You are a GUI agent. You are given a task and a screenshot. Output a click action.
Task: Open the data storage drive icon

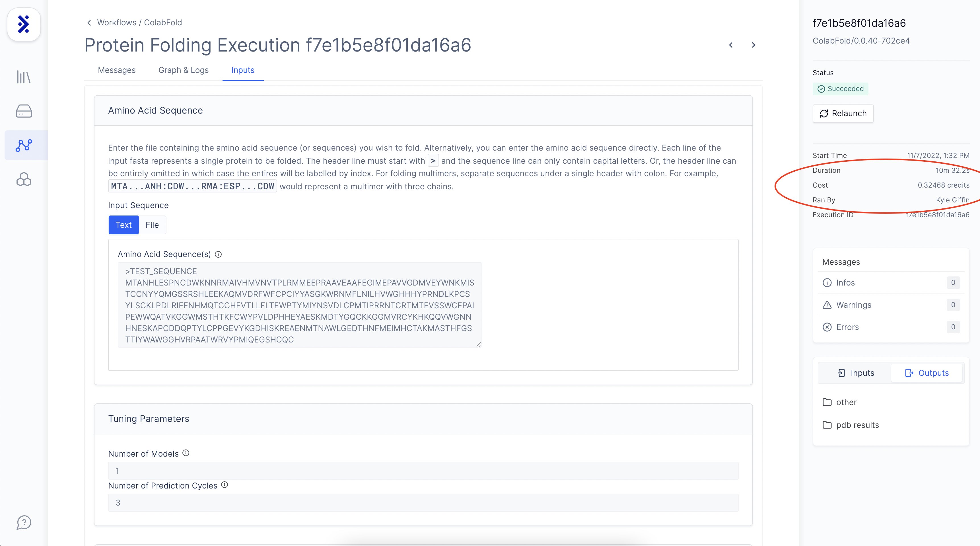[24, 111]
